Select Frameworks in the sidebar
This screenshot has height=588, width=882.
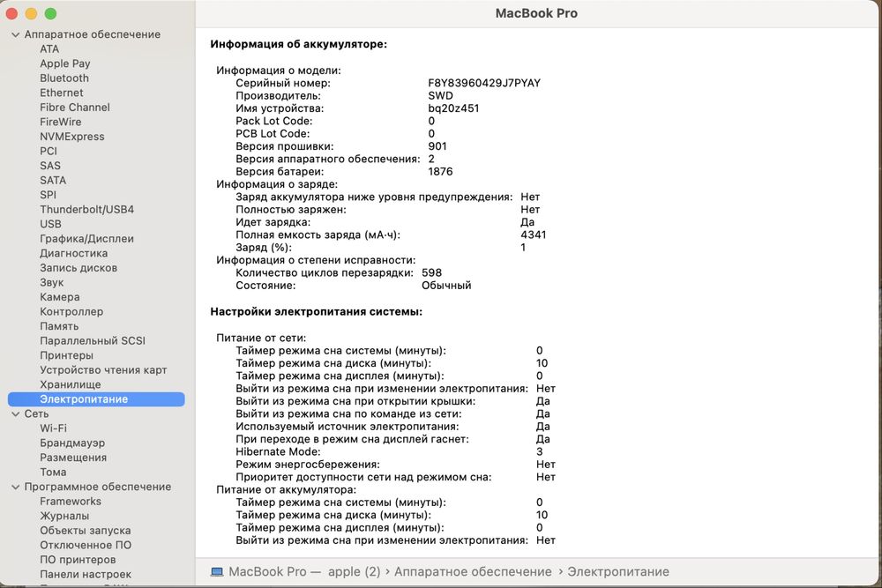(x=71, y=502)
